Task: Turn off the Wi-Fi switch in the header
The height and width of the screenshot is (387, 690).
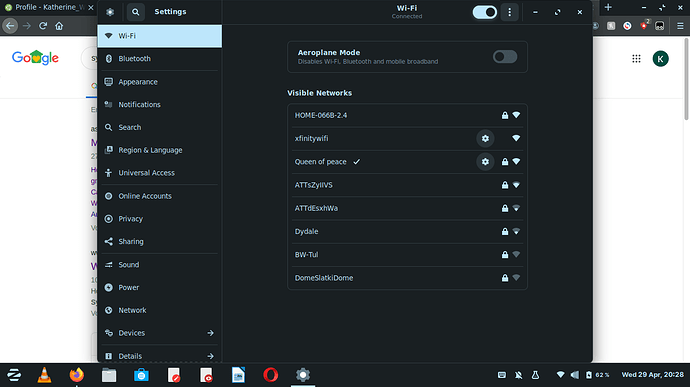Action: click(x=484, y=12)
